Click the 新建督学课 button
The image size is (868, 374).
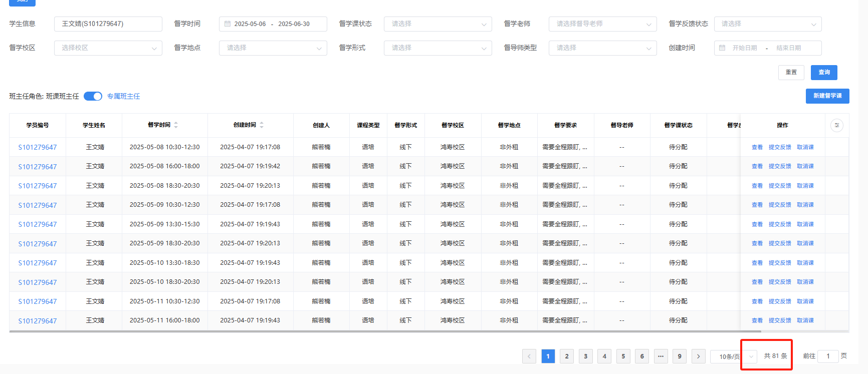pos(827,96)
